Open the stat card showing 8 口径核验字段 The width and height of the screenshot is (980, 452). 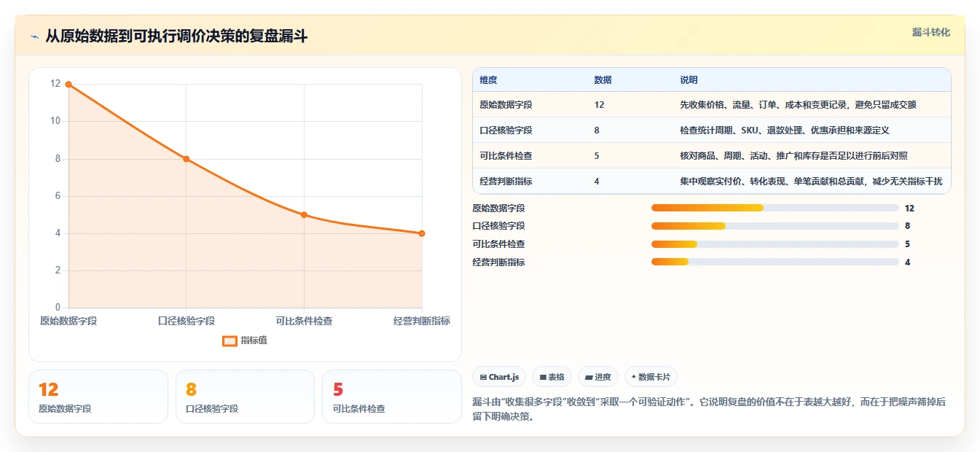(x=245, y=397)
